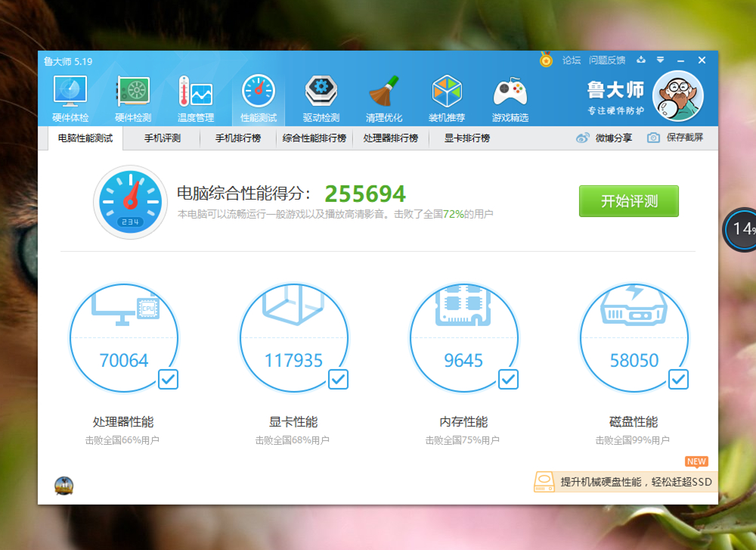Click the game avatar icon at bottom left
Viewport: 756px width, 550px height.
coord(64,486)
